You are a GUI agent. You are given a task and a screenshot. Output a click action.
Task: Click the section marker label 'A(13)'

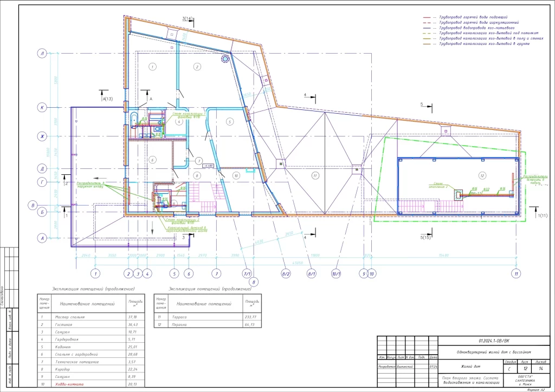107,99
